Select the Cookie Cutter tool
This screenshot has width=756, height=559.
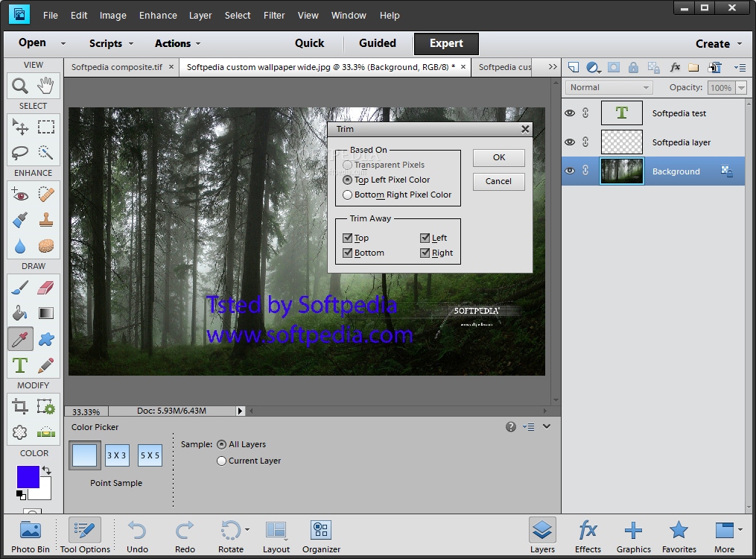tap(20, 432)
